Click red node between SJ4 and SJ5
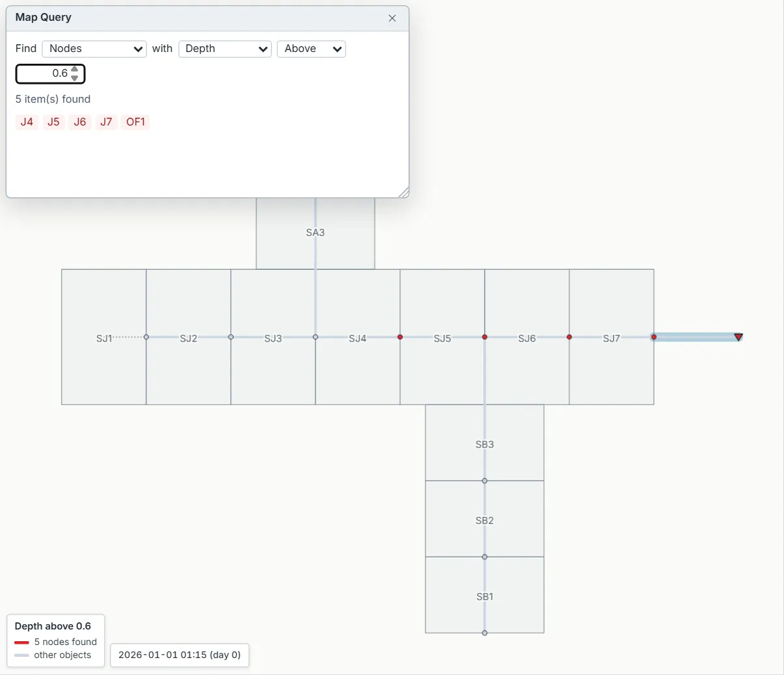The image size is (784, 675). [x=400, y=337]
